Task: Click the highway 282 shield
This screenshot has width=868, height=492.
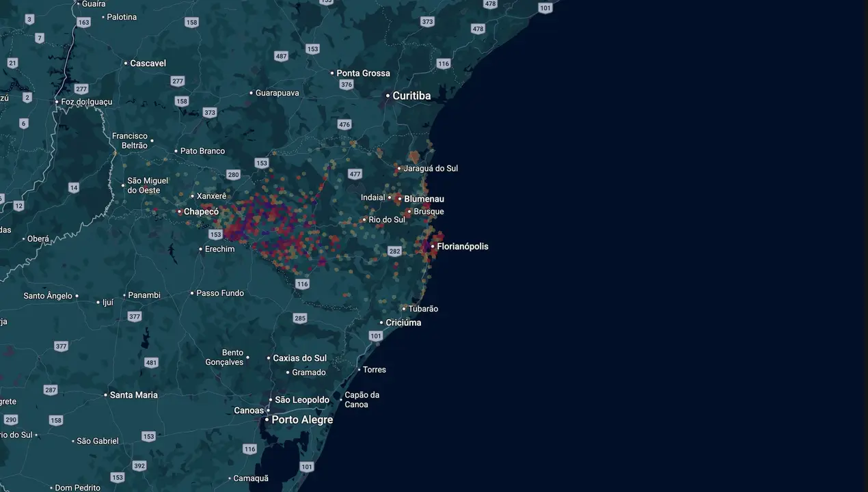Action: [x=394, y=251]
